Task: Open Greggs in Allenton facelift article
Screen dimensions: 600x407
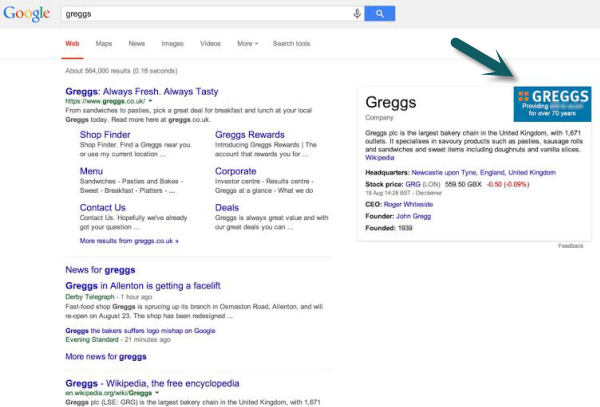Action: point(143,286)
